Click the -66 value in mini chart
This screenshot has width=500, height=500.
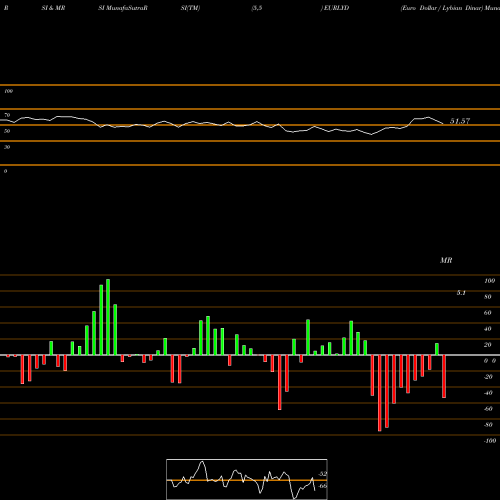322,486
